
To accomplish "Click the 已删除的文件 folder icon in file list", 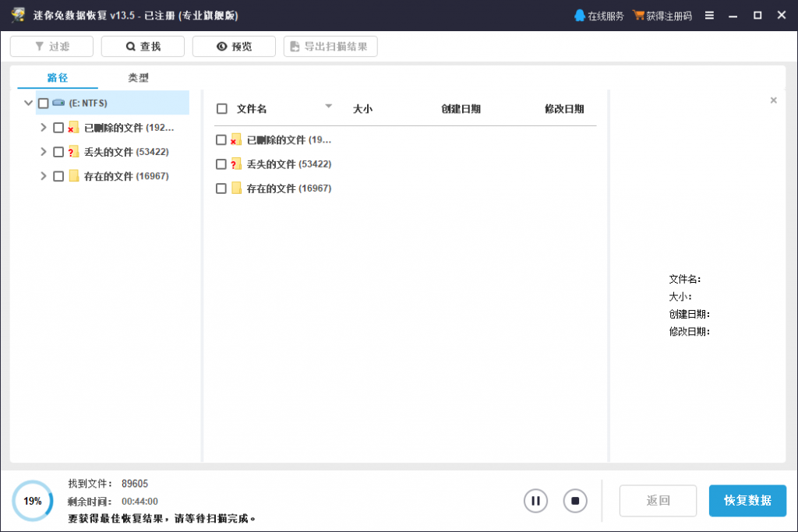I will coord(235,139).
